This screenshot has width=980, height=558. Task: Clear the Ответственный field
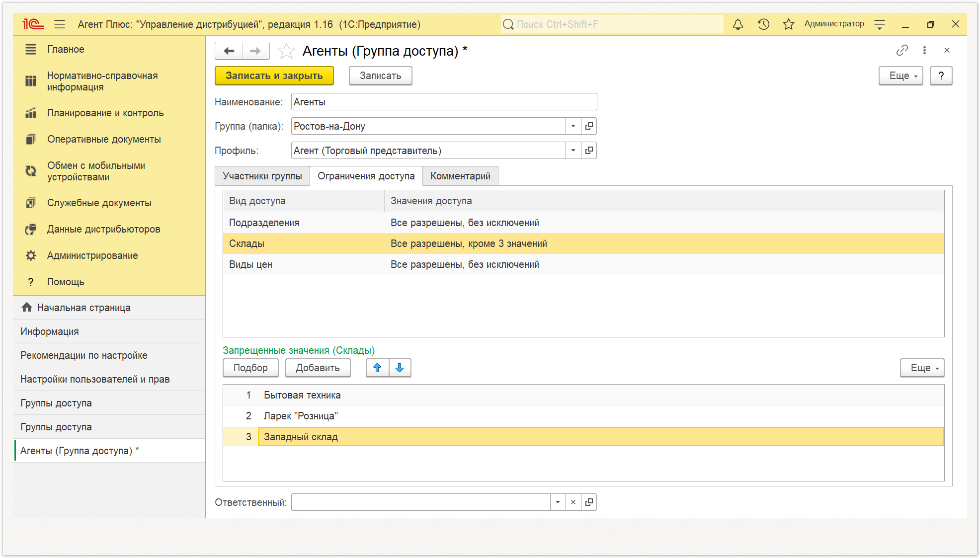coord(573,502)
